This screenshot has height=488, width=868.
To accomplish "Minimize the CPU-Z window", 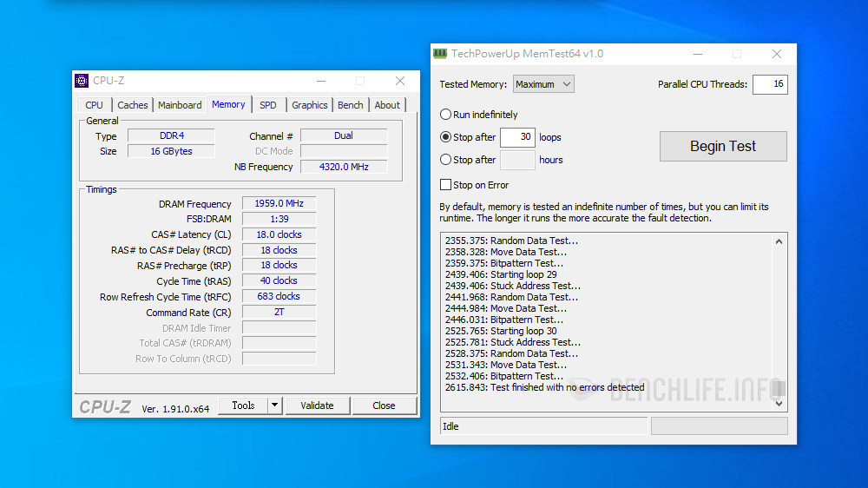I will pyautogui.click(x=319, y=81).
